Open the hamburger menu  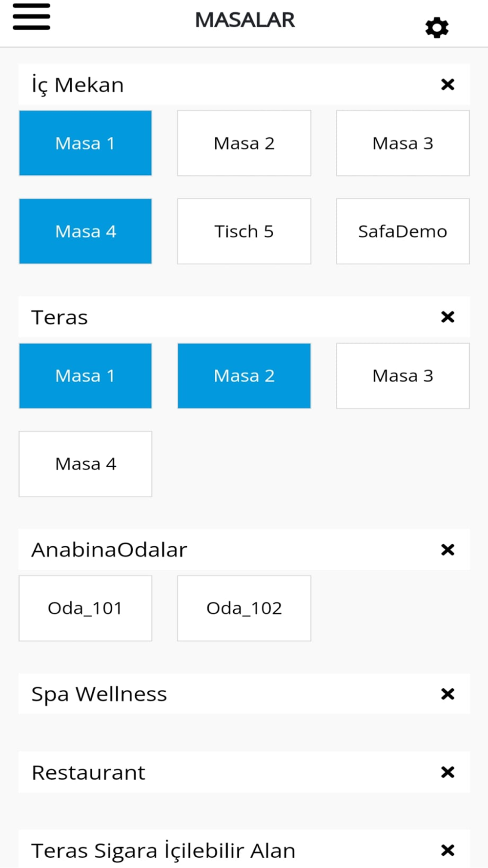pyautogui.click(x=31, y=17)
